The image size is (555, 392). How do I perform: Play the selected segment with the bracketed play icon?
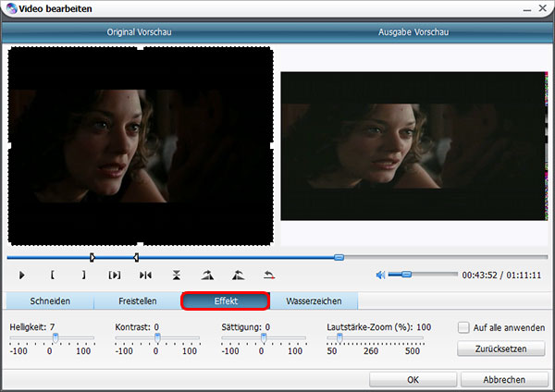click(x=115, y=275)
